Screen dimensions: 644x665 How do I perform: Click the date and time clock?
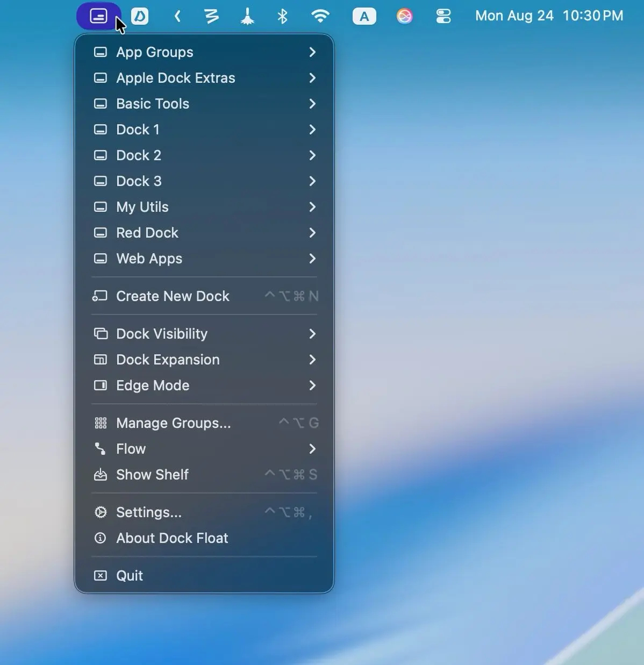click(549, 16)
